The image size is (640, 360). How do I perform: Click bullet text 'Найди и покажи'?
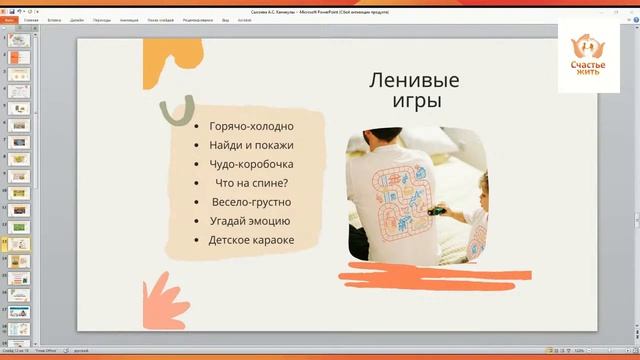coord(251,145)
